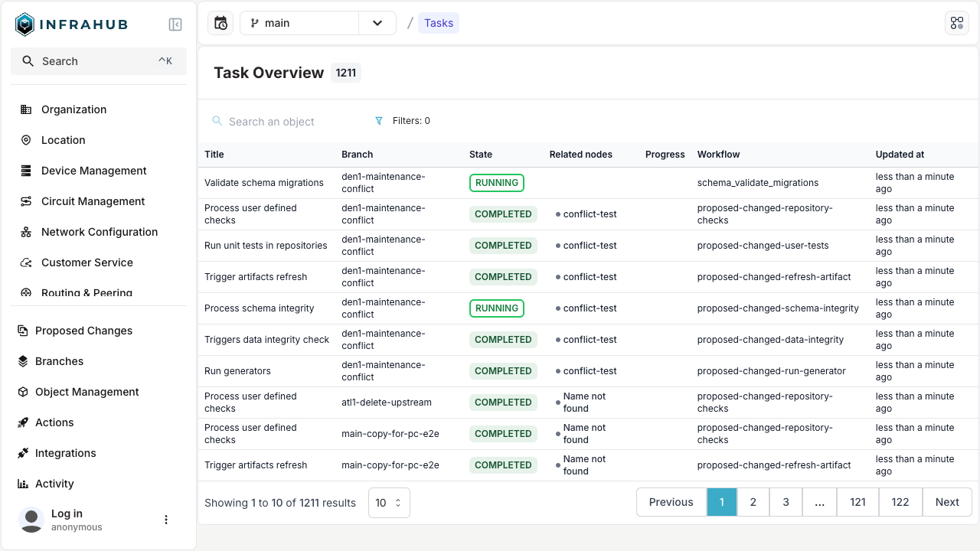Viewport: 980px width, 551px height.
Task: Click the Filters: 0 funnel icon
Action: click(x=380, y=120)
